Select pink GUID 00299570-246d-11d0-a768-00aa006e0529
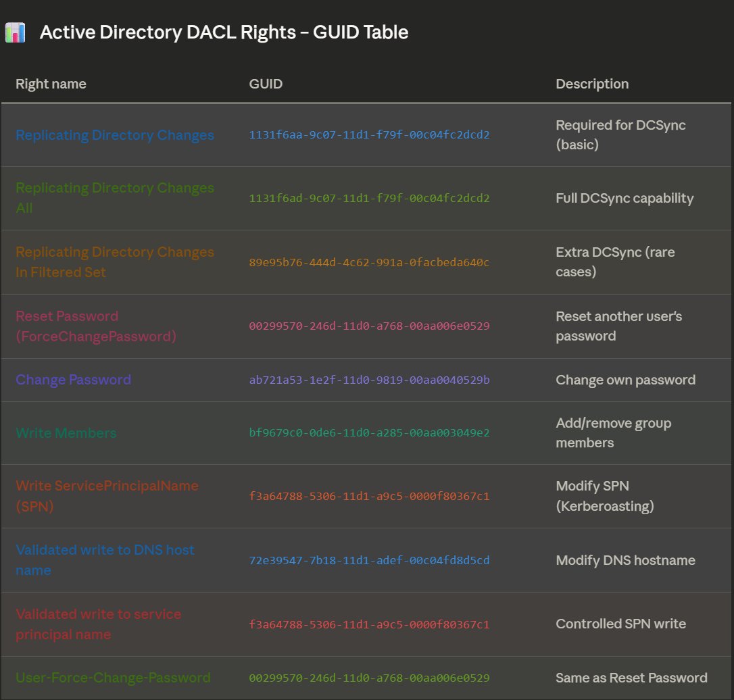The width and height of the screenshot is (734, 700). (369, 326)
